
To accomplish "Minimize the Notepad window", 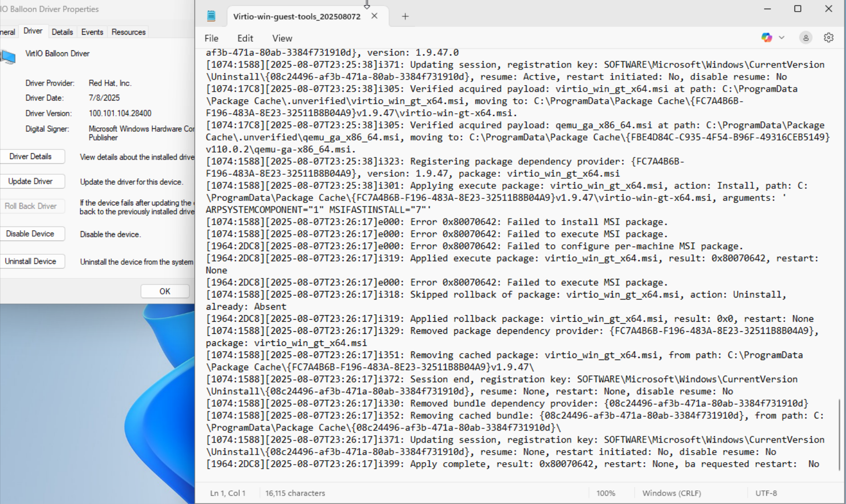I will tap(767, 9).
